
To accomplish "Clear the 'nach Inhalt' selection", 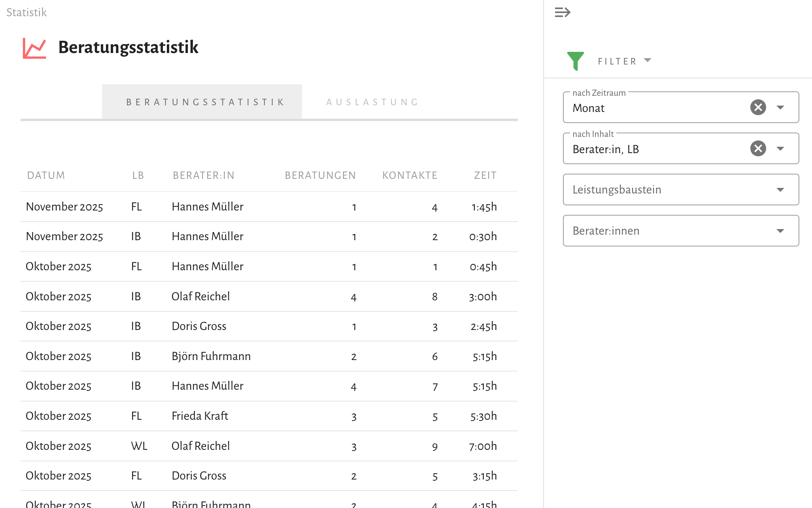I will [758, 148].
